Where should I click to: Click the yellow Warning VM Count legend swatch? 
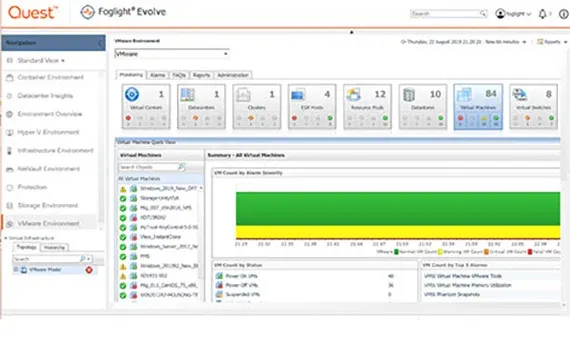[x=440, y=252]
